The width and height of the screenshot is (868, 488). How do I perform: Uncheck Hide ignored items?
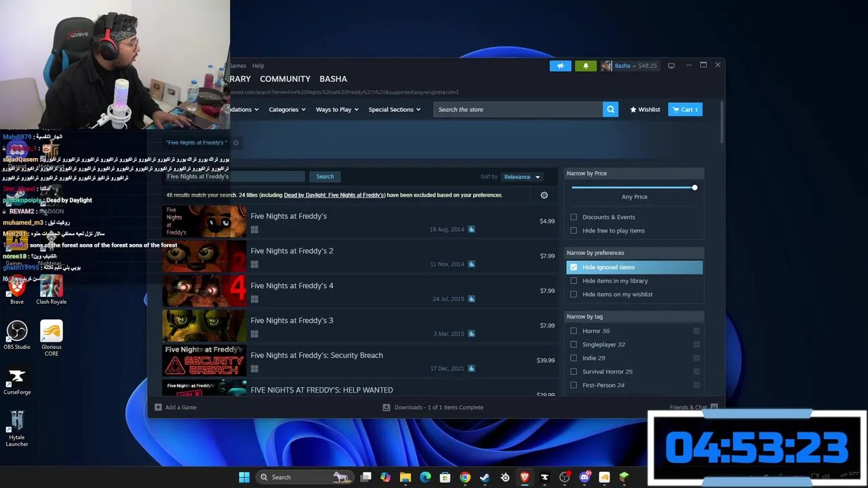(x=574, y=267)
